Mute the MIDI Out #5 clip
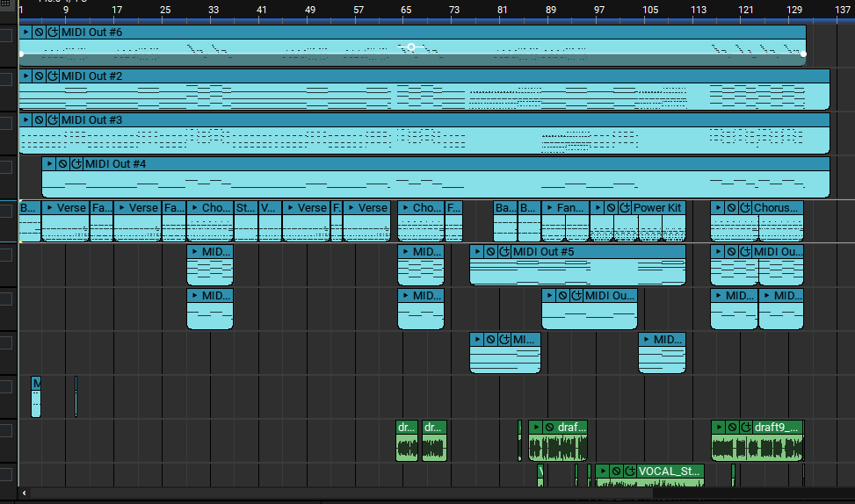Screen dimensions: 855x504 tap(490, 251)
